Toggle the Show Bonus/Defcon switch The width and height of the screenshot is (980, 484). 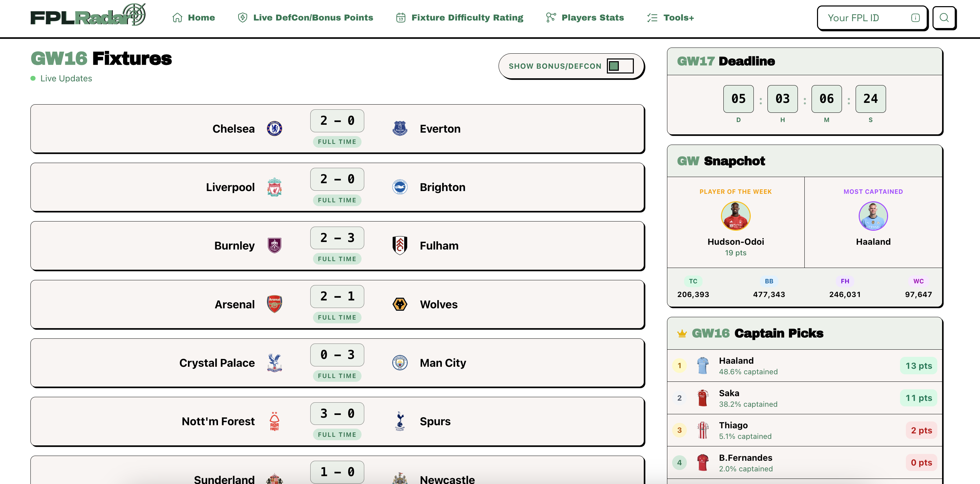[x=620, y=66]
